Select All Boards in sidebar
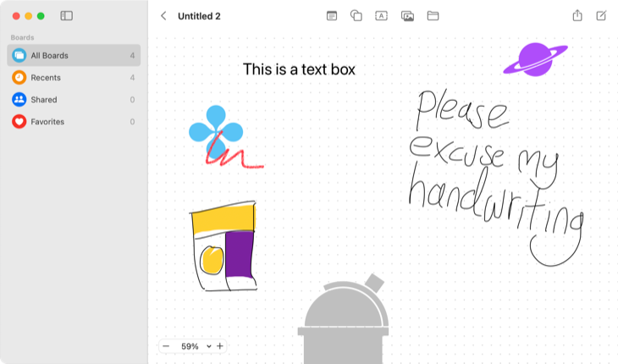618x364 pixels. [74, 56]
